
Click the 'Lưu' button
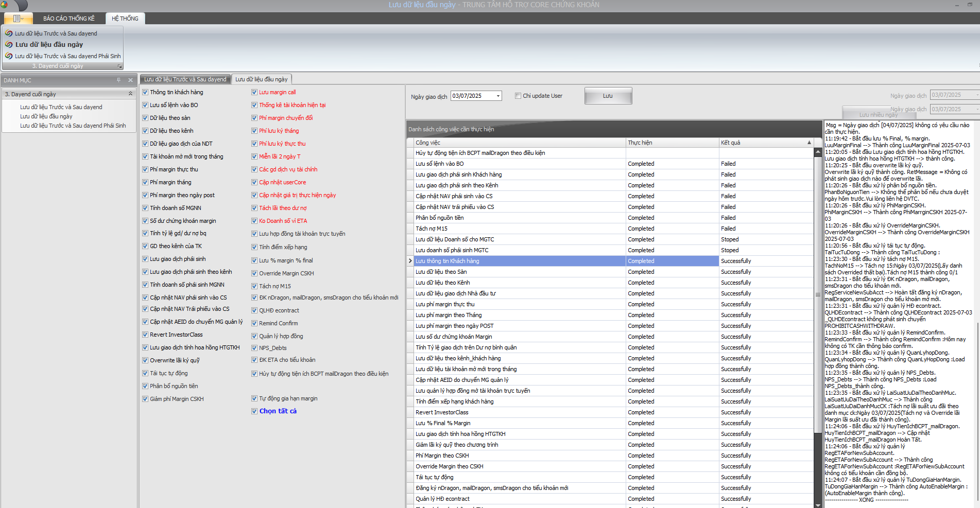pos(608,96)
